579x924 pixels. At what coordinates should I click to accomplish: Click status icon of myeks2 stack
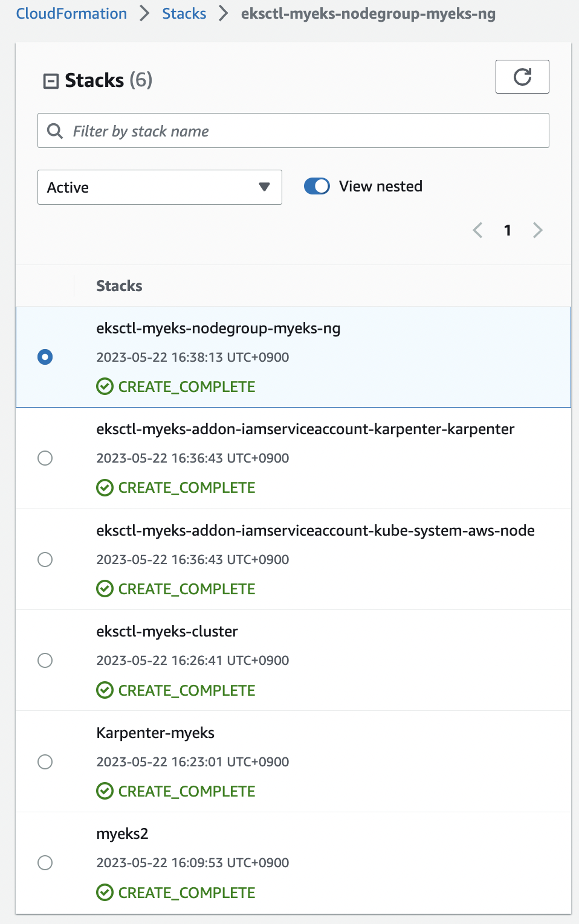tap(105, 893)
